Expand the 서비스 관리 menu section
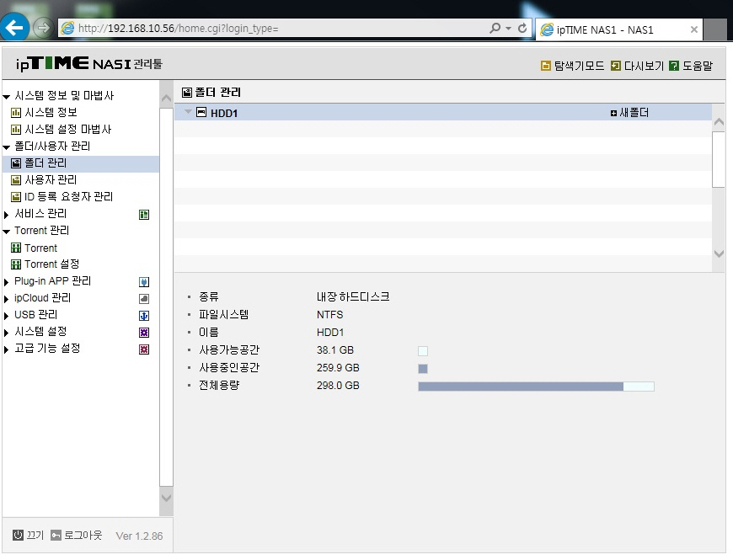 6,215
